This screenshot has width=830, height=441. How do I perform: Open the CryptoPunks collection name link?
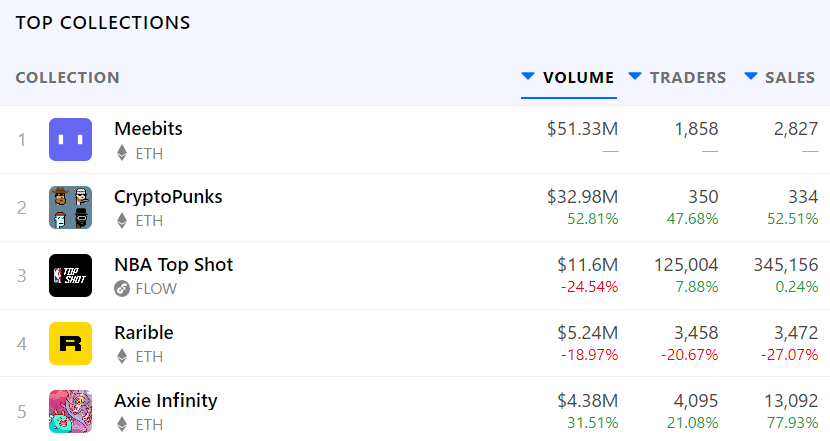[168, 197]
